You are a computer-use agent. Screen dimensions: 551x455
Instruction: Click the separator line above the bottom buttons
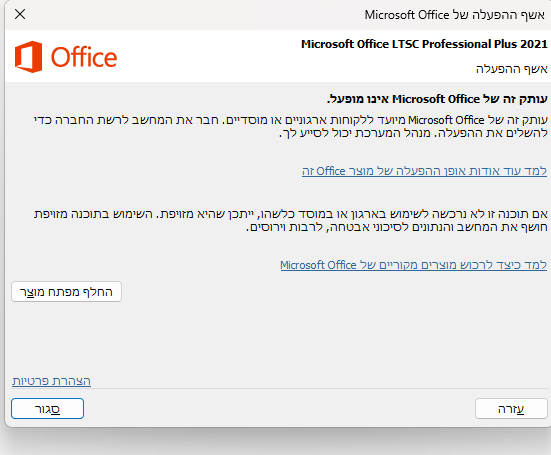click(x=279, y=389)
